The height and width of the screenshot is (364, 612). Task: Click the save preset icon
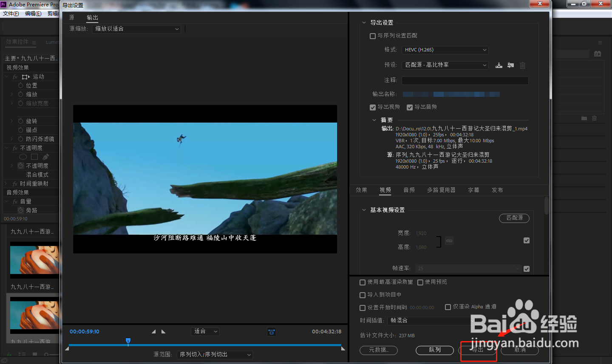point(499,65)
